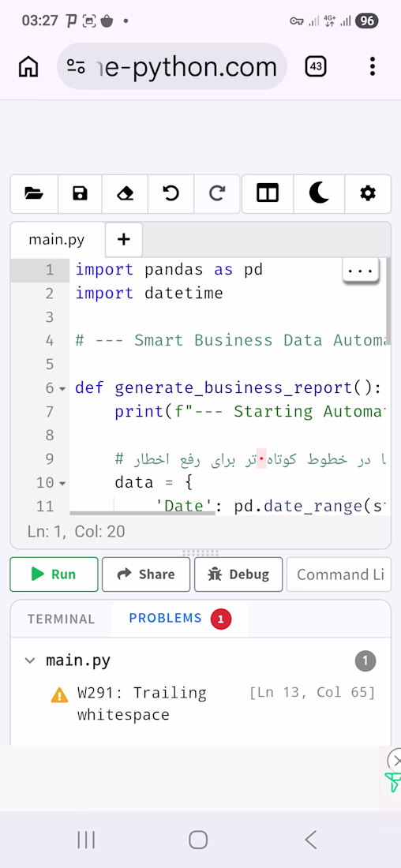Switch to the TERMINAL tab
The image size is (401, 868).
(61, 619)
